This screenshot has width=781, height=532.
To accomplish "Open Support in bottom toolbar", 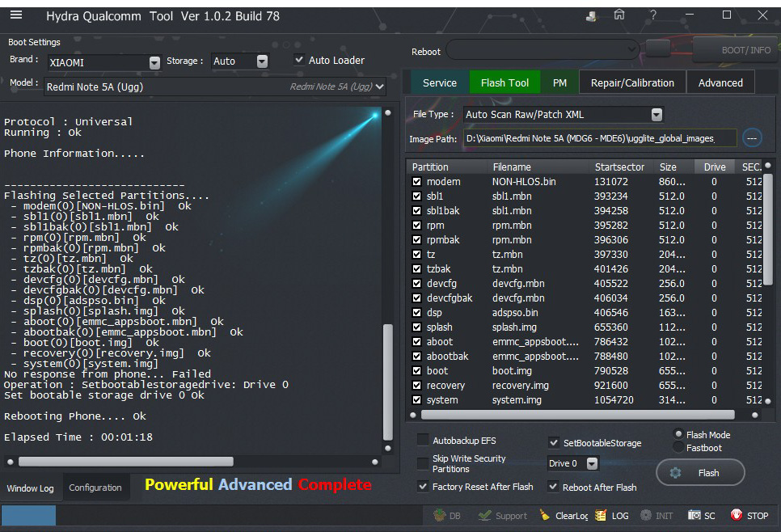I will (x=502, y=516).
